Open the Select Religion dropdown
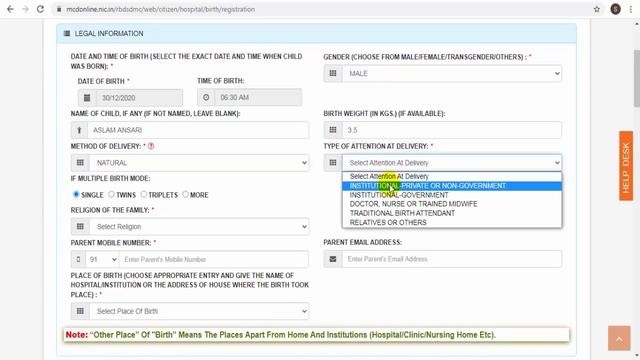This screenshot has width=640, height=360. tap(199, 227)
